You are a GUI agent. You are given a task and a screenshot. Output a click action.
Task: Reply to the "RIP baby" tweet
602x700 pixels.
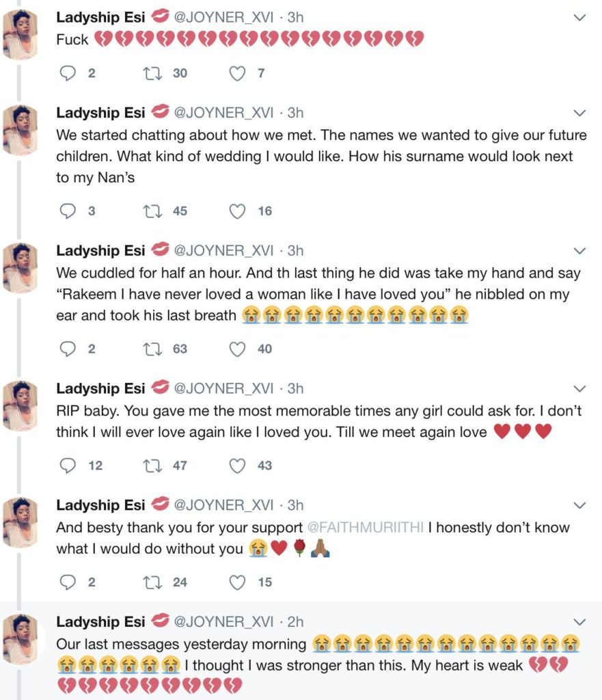[x=68, y=466]
